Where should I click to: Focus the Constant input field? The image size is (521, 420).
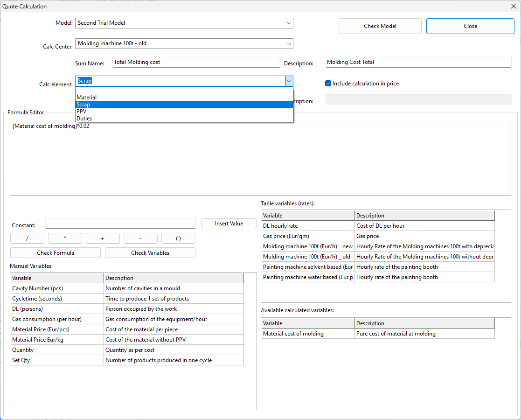coord(120,224)
